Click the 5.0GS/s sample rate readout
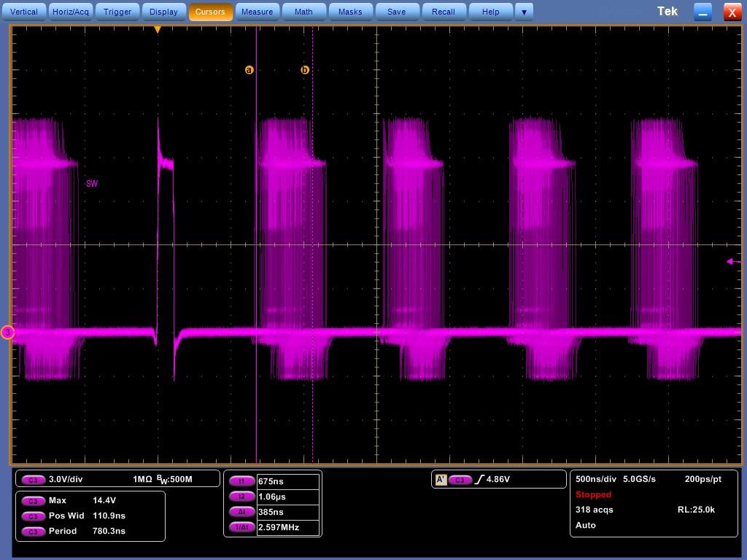This screenshot has height=560, width=747. pos(639,479)
